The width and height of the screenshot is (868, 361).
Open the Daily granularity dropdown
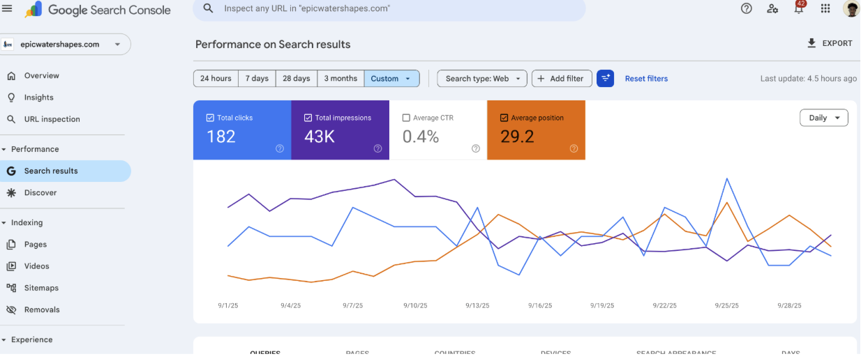pyautogui.click(x=823, y=118)
